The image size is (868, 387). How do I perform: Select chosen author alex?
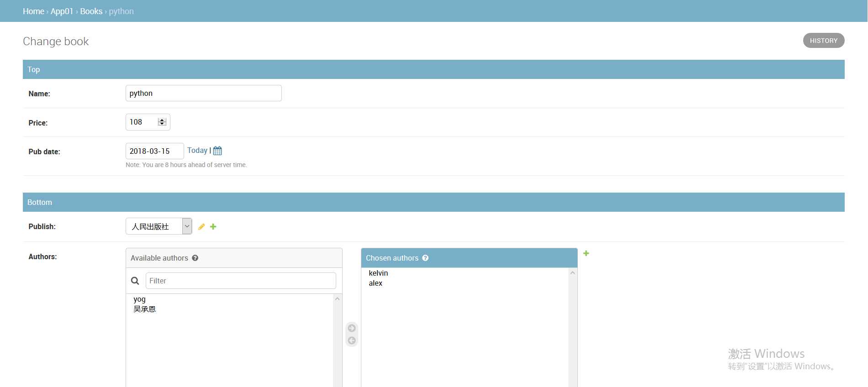pyautogui.click(x=376, y=283)
